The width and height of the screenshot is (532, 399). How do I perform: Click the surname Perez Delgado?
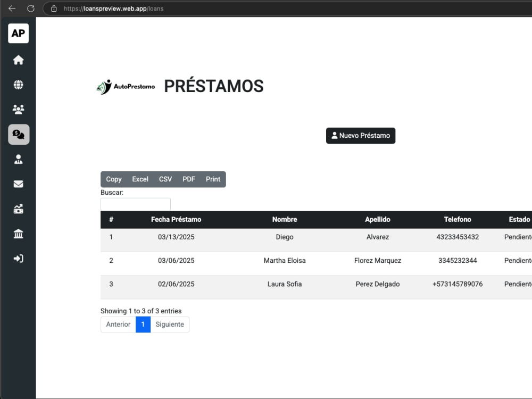(378, 284)
